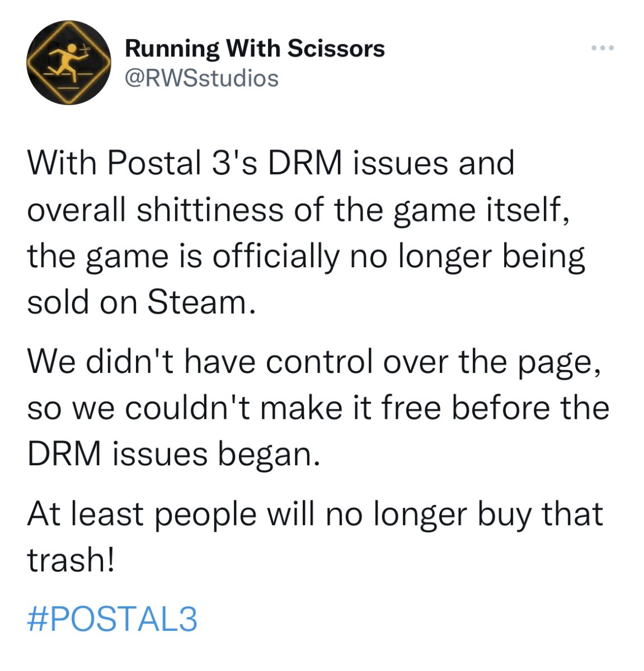Click the first paragraph about Postal 3's DRM issues
The image size is (644, 671).
coord(306,232)
